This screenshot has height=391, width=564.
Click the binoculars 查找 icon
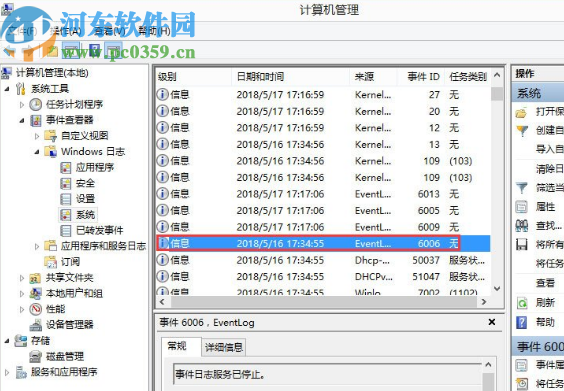point(522,226)
